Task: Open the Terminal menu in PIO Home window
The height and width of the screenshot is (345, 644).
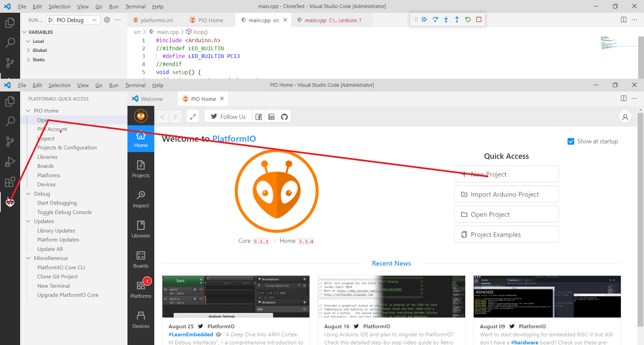Action: click(x=135, y=85)
